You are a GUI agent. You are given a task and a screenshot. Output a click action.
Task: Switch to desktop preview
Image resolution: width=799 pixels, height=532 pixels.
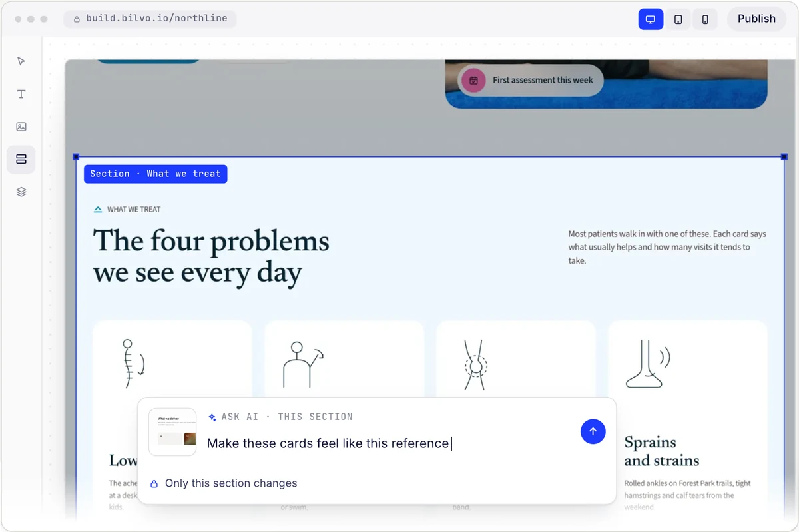point(651,19)
